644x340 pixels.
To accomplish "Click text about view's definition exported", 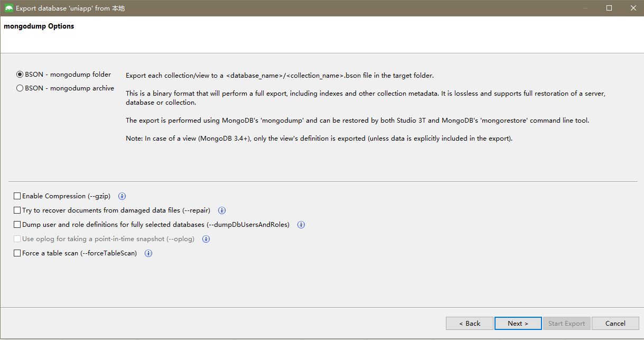I will click(319, 139).
